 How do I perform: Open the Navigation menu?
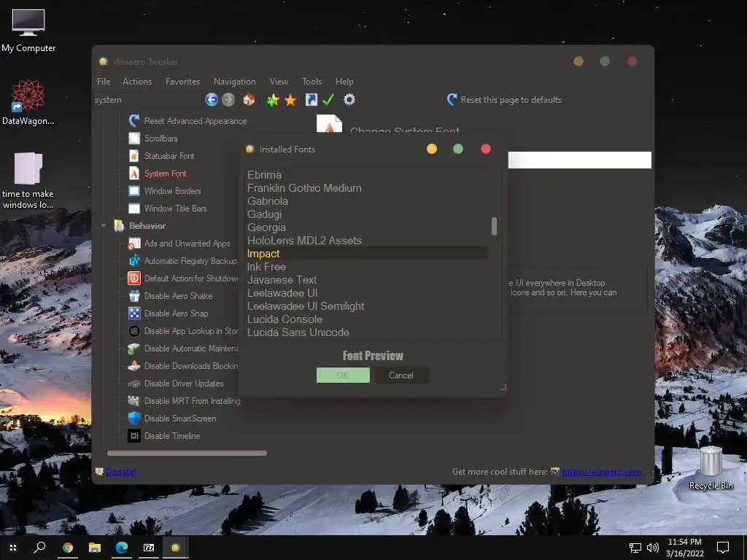click(234, 82)
